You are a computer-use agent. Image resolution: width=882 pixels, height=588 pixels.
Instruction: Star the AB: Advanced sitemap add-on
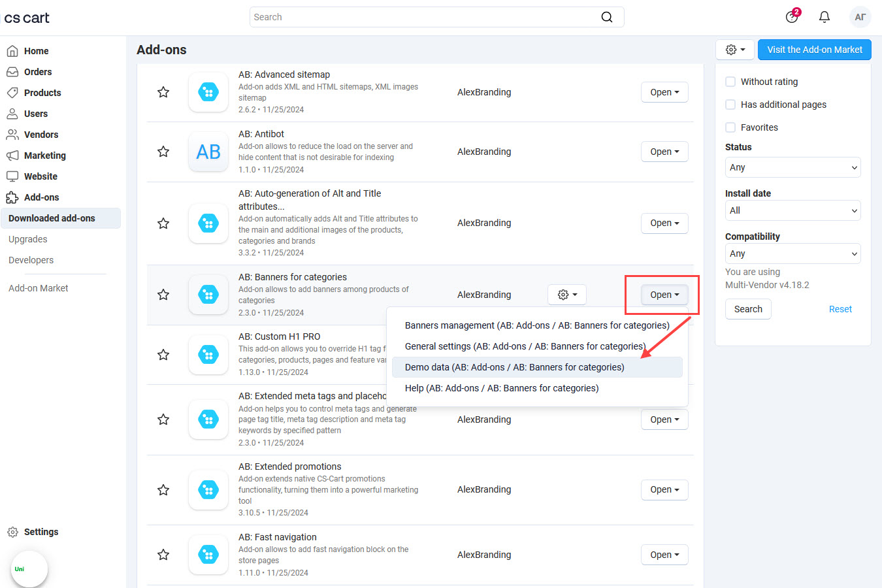[x=163, y=92]
